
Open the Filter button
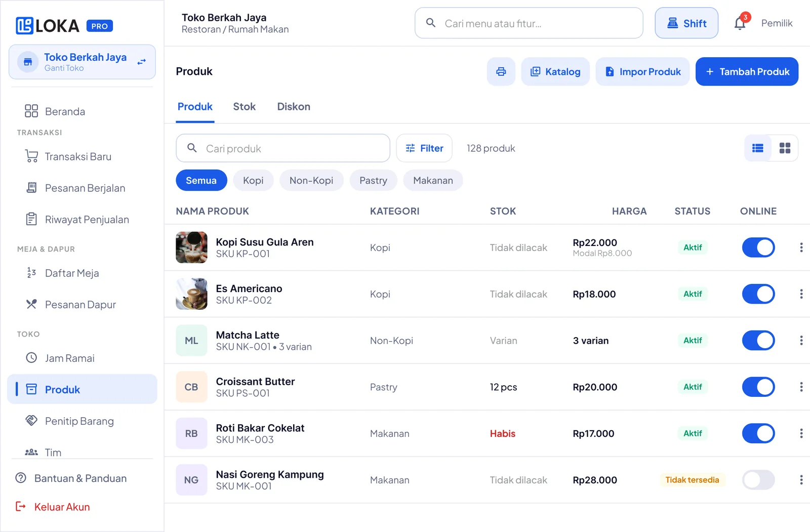tap(424, 148)
